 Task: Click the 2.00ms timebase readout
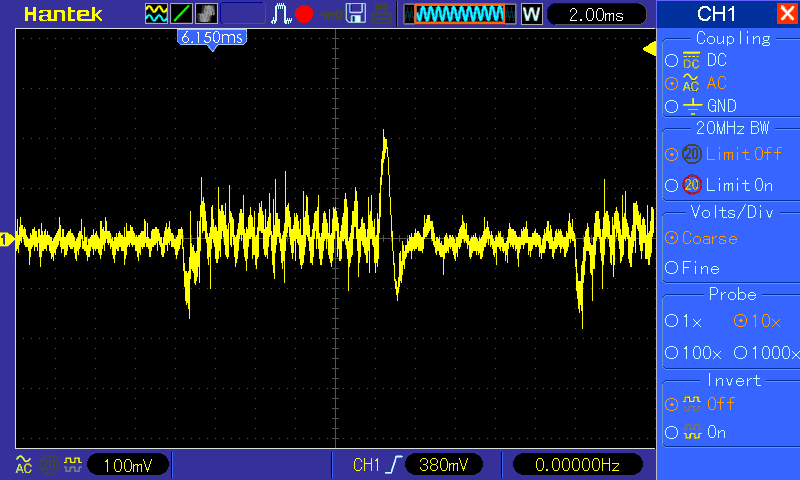(x=596, y=14)
